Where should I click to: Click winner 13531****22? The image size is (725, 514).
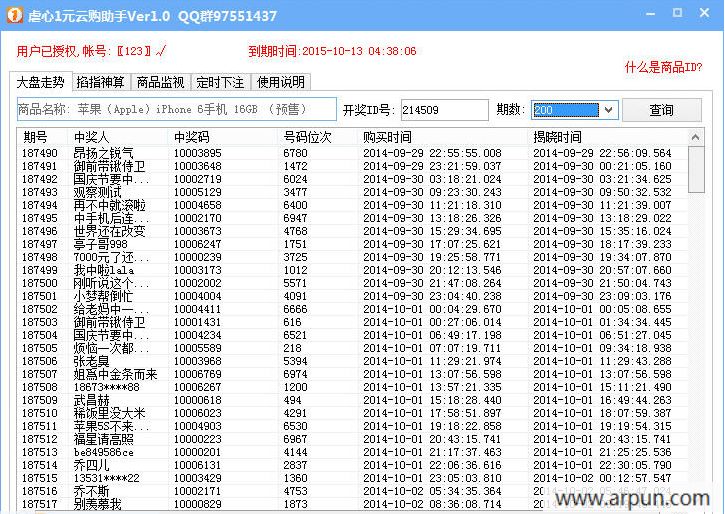tap(106, 478)
